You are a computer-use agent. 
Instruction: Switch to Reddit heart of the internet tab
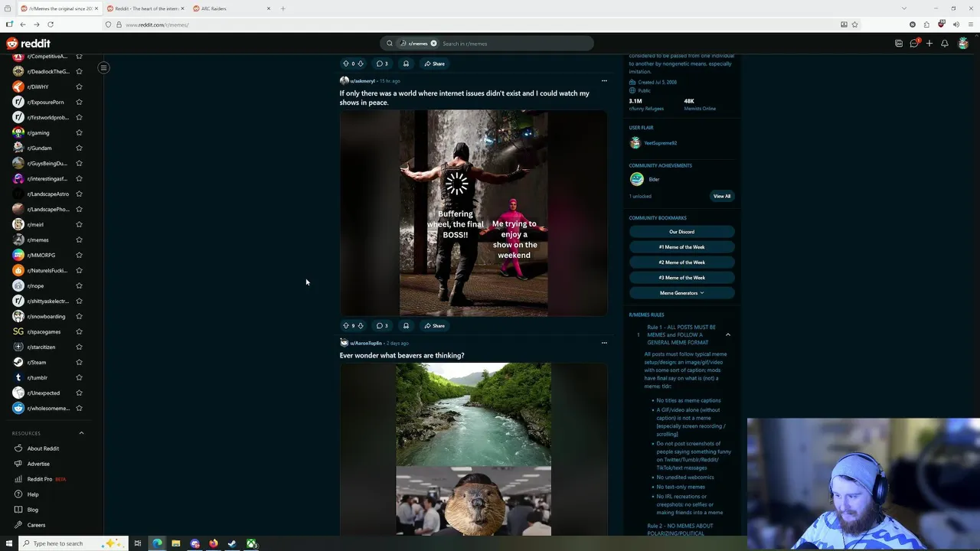pos(145,8)
